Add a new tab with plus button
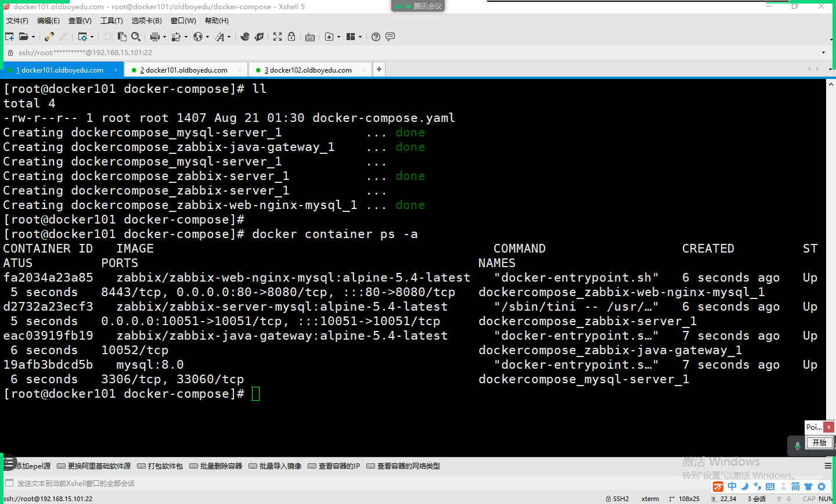Image resolution: width=836 pixels, height=504 pixels. point(379,69)
